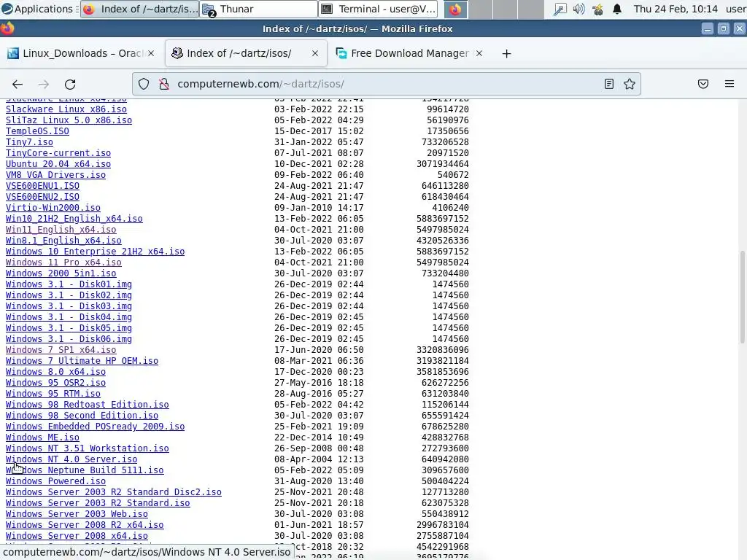Open the notifications bell in panel
This screenshot has height=560, width=747.
617,9
